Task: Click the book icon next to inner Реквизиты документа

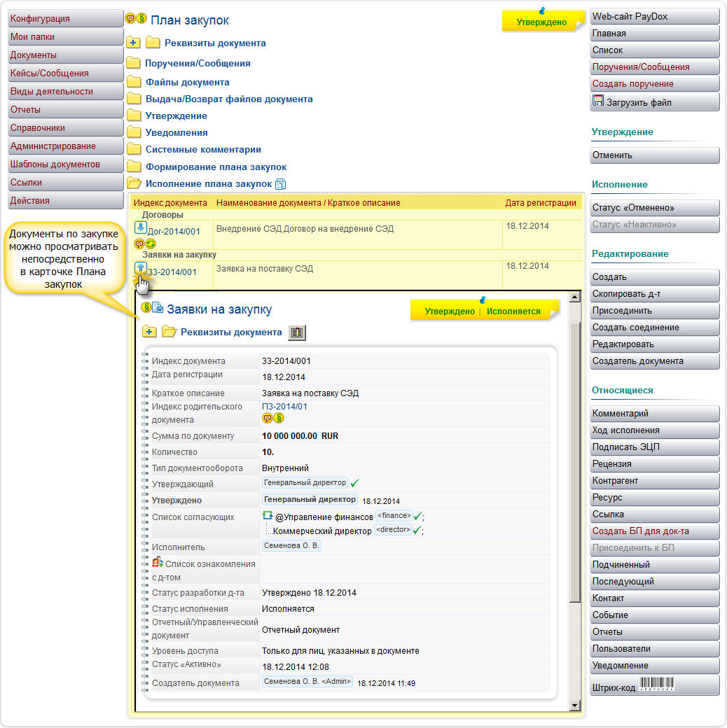Action: 297,333
